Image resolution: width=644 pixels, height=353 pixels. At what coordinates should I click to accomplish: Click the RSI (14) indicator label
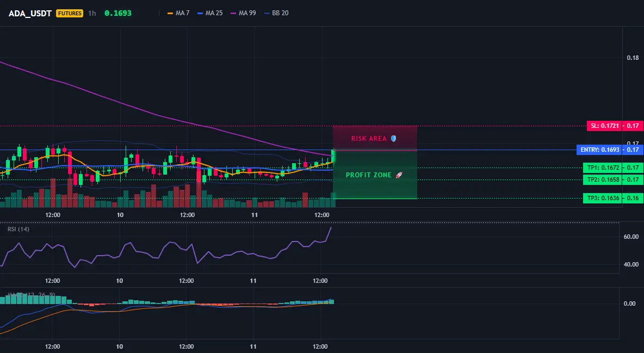[18, 229]
